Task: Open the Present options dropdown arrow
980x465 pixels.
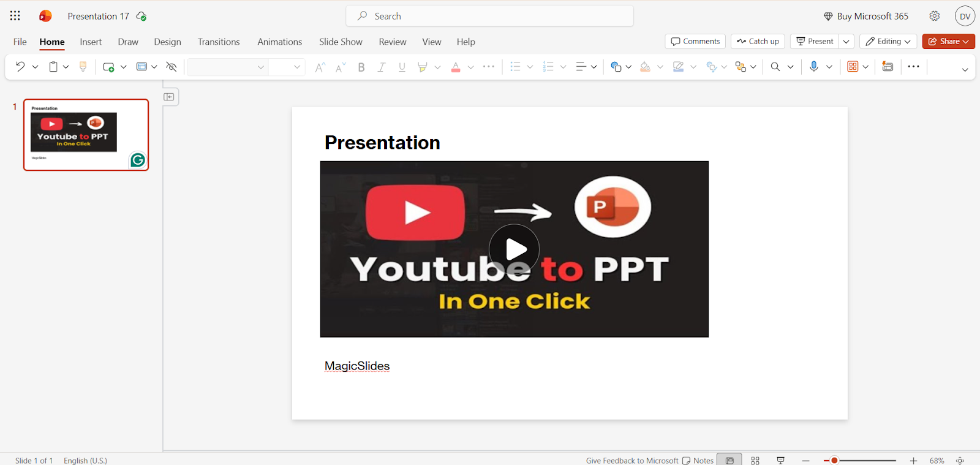Action: pos(846,42)
